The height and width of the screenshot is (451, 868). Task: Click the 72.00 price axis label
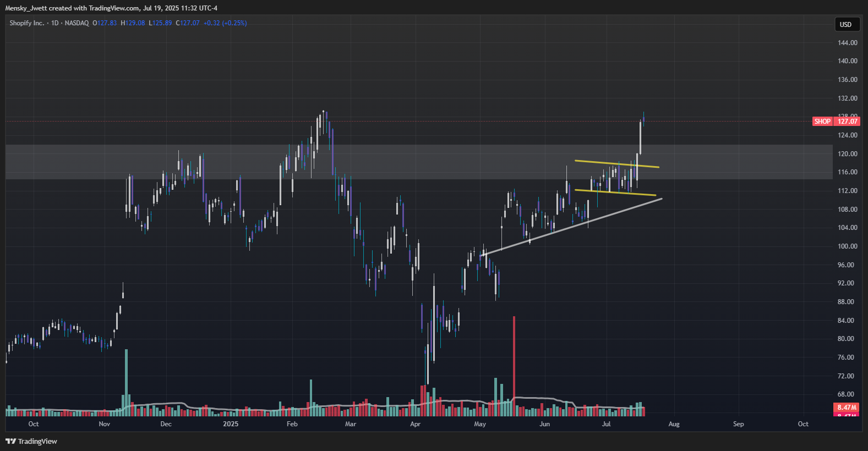tap(847, 376)
